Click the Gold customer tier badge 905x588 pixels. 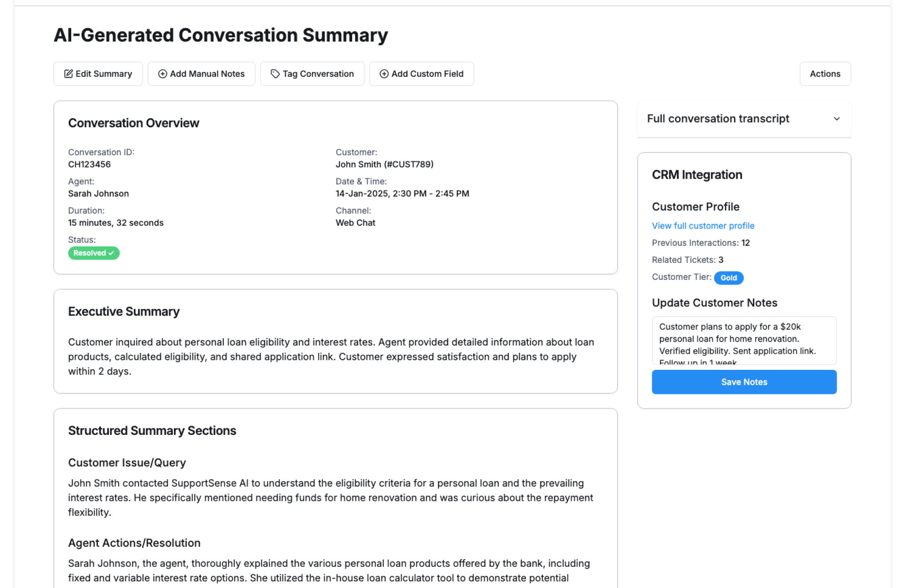click(728, 278)
